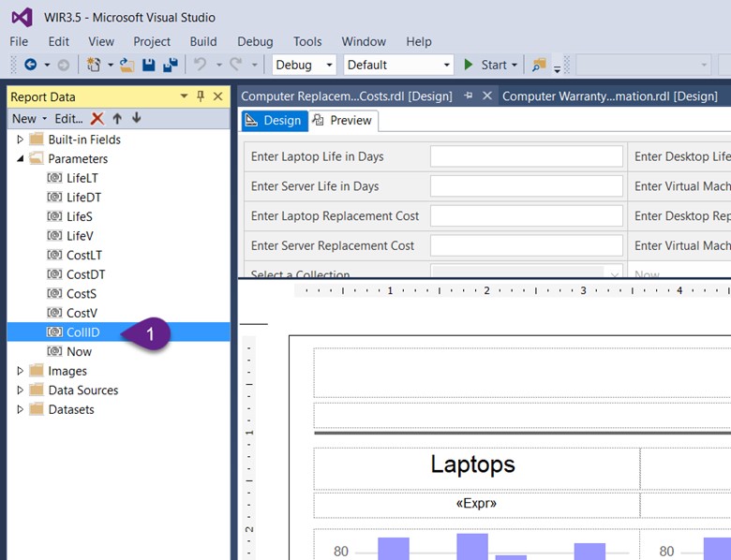This screenshot has height=560, width=731.
Task: Click the Save disk icon
Action: pyautogui.click(x=149, y=65)
